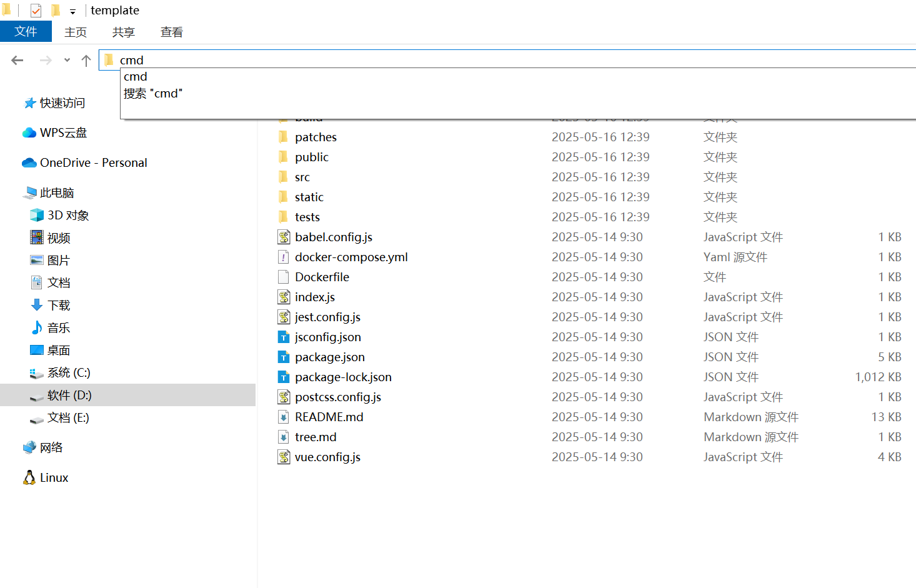The height and width of the screenshot is (588, 916).
Task: Open the recent locations dropdown chevron
Action: (x=67, y=61)
